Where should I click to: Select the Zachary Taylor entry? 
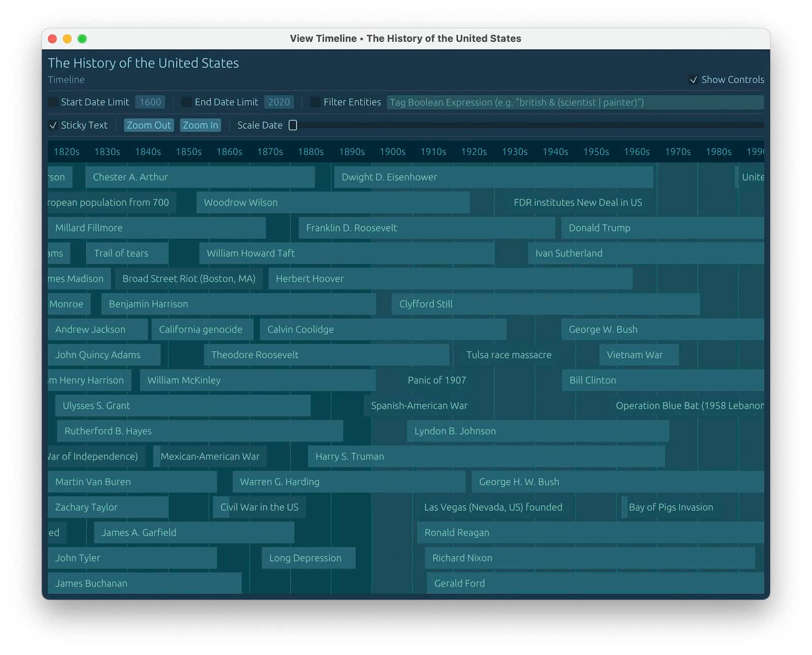108,507
